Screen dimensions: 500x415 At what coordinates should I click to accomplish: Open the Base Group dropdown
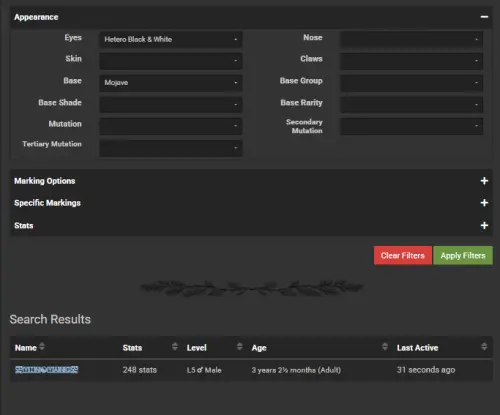point(411,83)
